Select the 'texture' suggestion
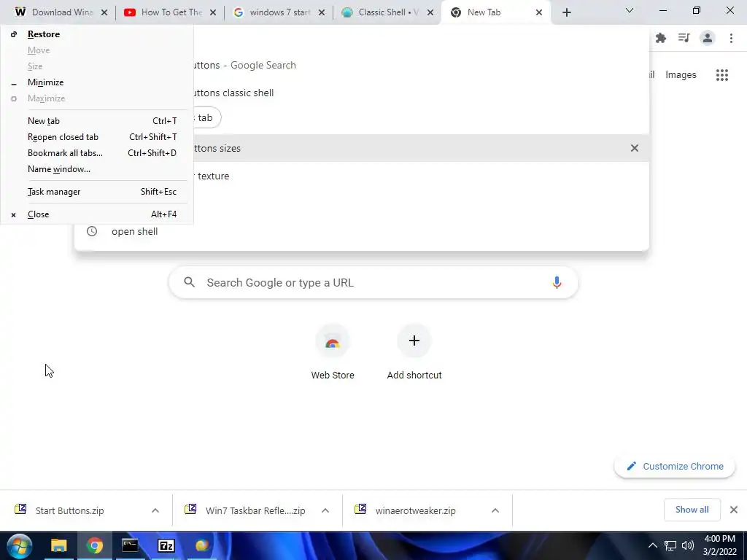 tap(421, 176)
